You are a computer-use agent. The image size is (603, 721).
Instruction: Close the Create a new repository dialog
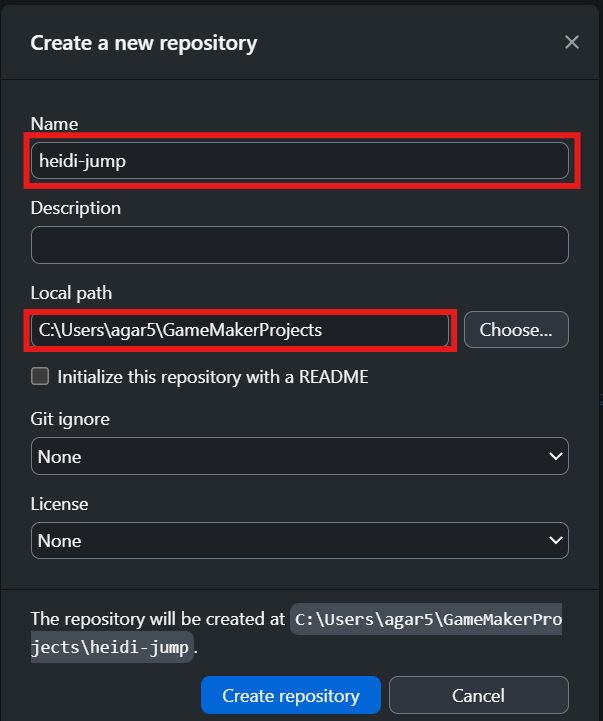pos(572,42)
